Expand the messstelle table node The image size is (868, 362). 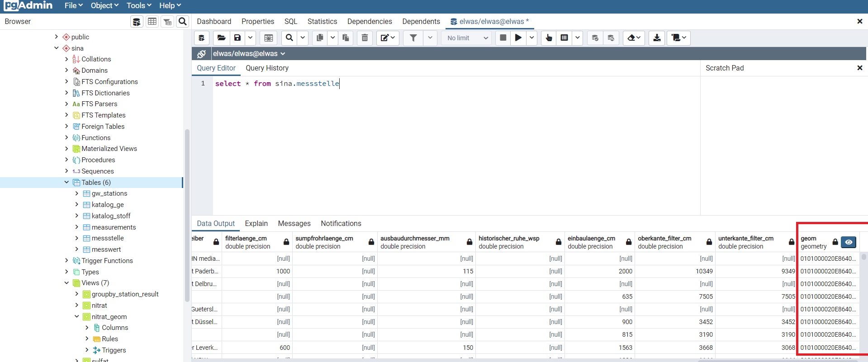76,238
